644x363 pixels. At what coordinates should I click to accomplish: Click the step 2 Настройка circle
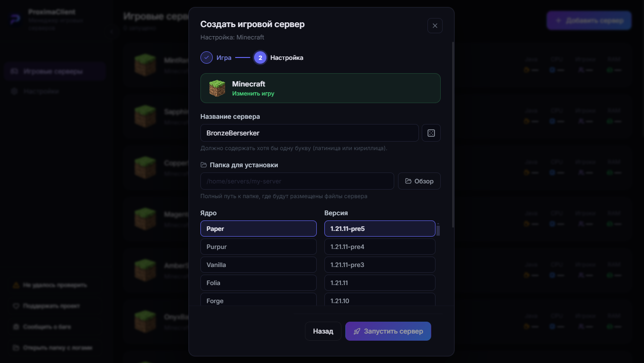(260, 57)
